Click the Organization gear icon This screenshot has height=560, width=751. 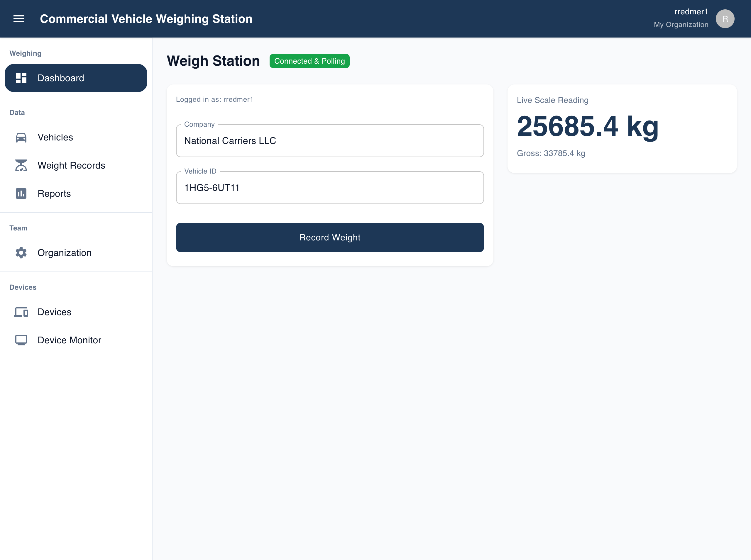(21, 253)
